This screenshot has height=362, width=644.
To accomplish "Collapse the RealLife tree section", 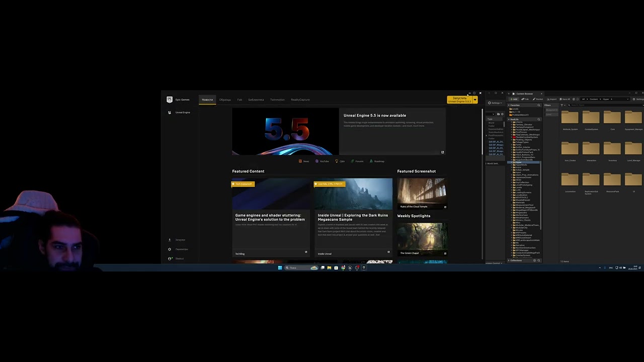I will pyautogui.click(x=509, y=119).
